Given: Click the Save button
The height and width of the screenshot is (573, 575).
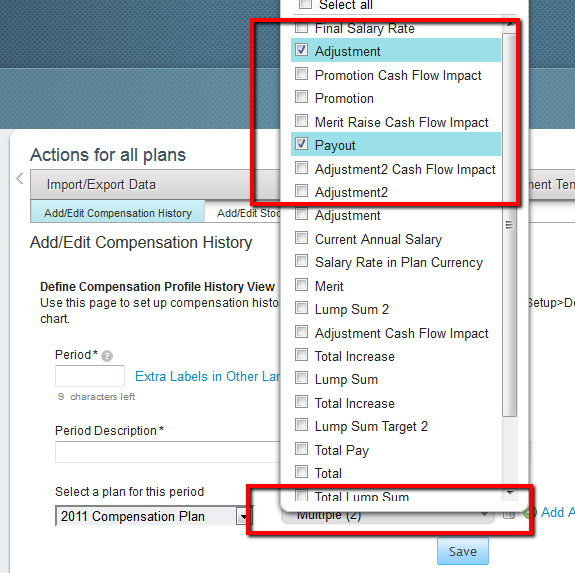Looking at the screenshot, I should [x=463, y=551].
